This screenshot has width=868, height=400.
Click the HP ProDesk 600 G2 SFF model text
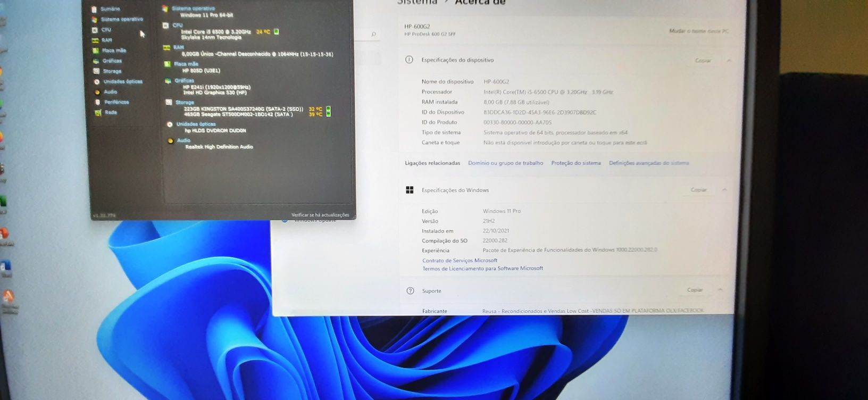coord(430,34)
